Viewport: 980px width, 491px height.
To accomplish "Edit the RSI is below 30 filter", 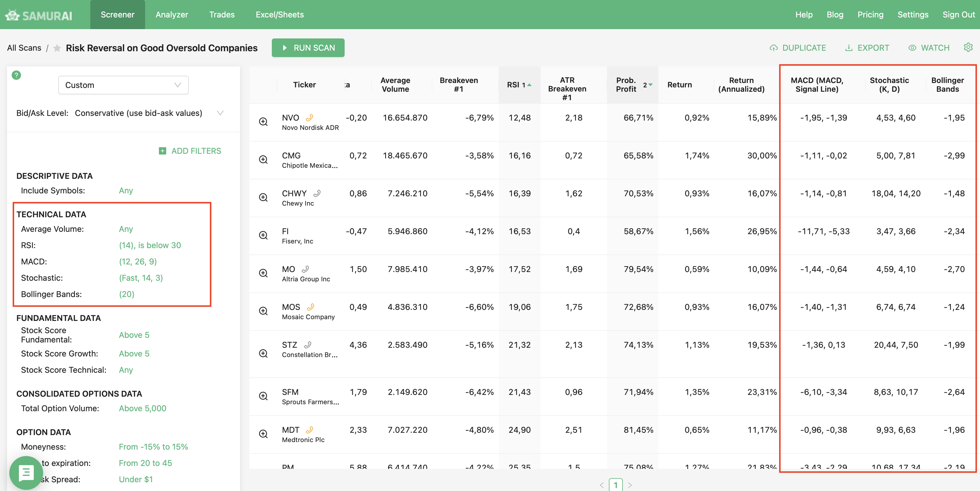I will click(150, 245).
